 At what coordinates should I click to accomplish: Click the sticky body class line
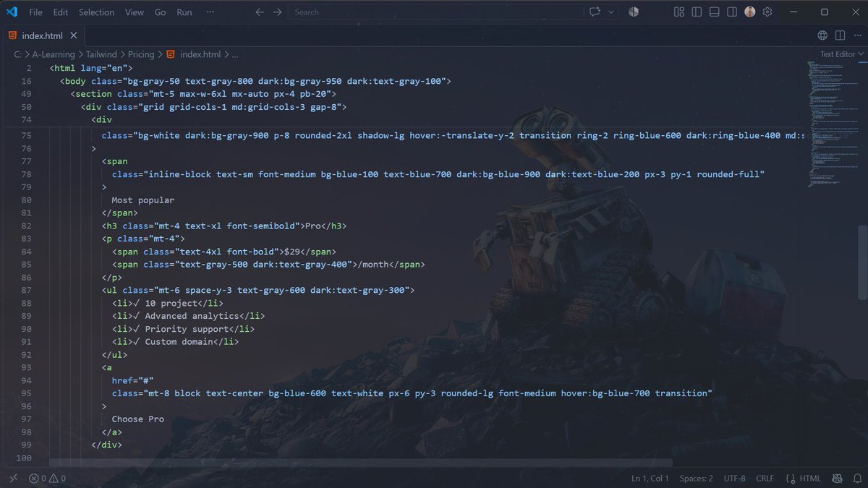click(255, 81)
